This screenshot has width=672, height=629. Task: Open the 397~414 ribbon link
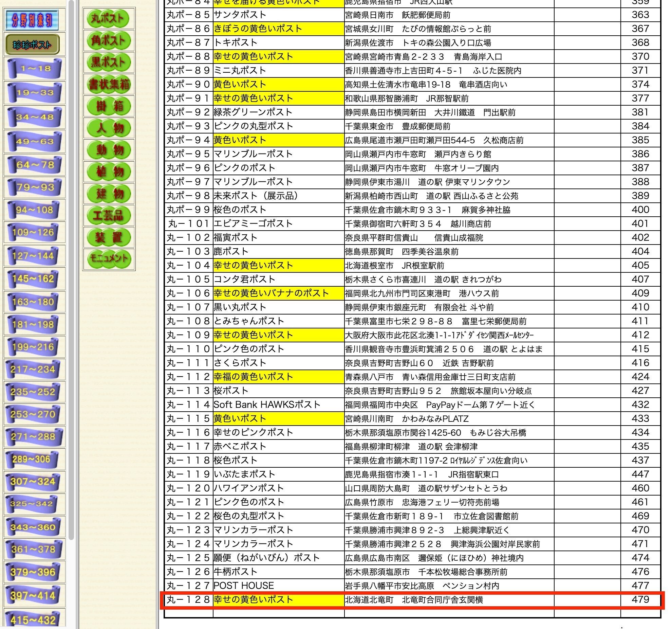[34, 596]
